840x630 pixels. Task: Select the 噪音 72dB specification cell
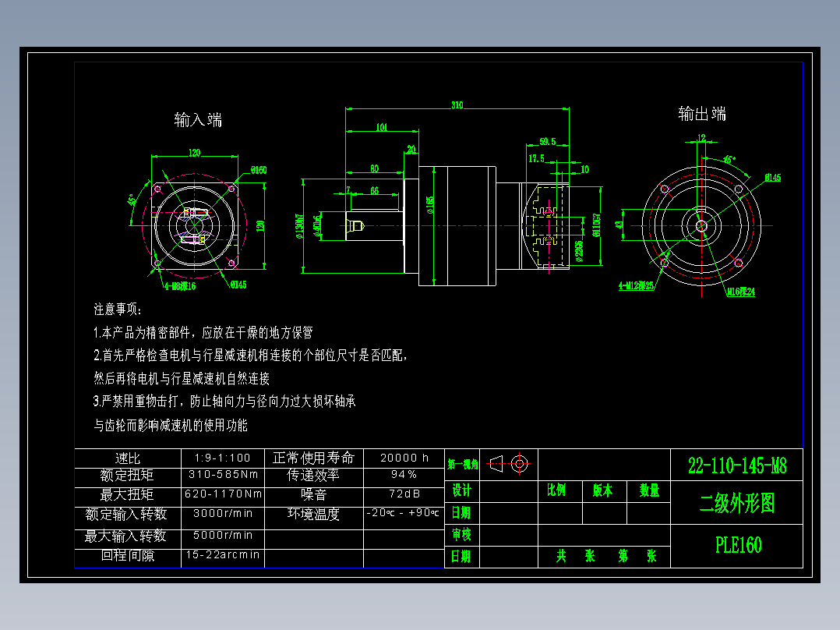[402, 493]
